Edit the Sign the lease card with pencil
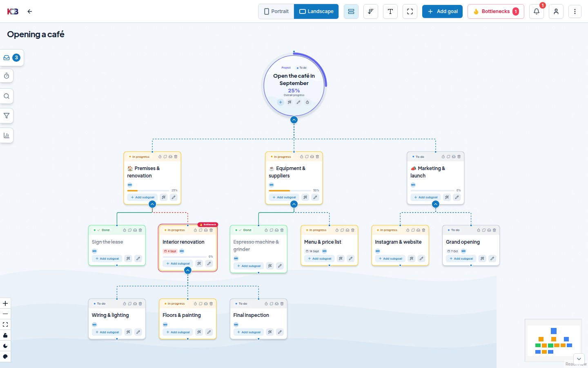The height and width of the screenshot is (368, 588). pyautogui.click(x=138, y=258)
